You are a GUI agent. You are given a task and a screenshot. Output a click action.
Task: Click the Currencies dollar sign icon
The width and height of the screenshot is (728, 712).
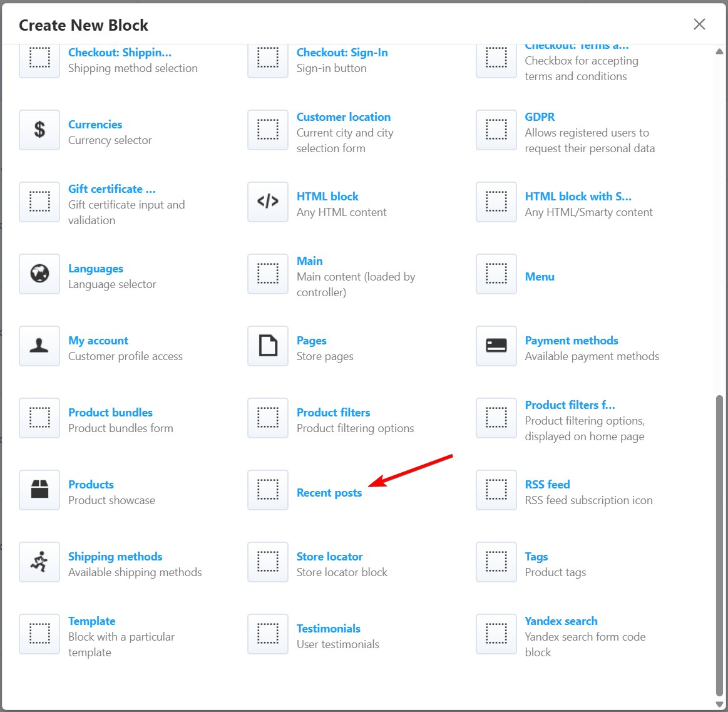pyautogui.click(x=39, y=130)
